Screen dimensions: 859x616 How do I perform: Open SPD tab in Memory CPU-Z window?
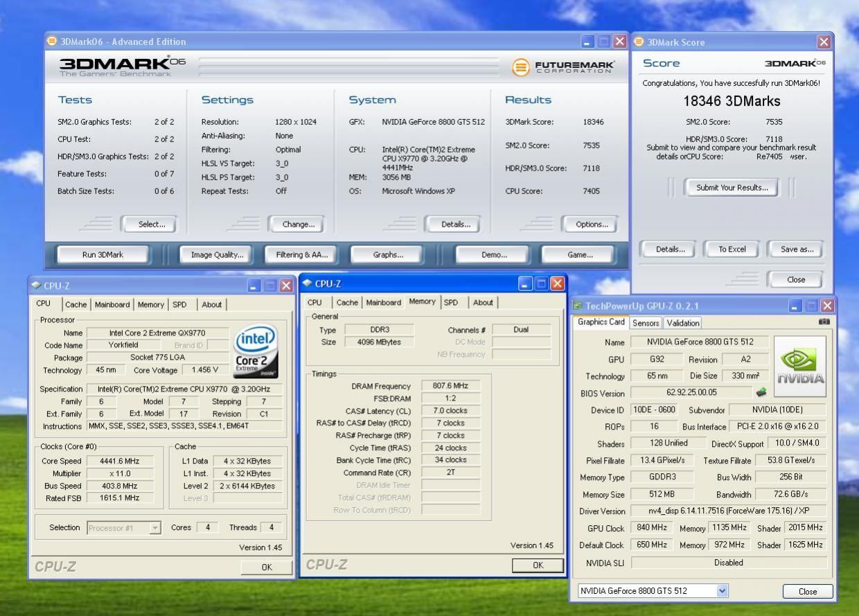[451, 302]
